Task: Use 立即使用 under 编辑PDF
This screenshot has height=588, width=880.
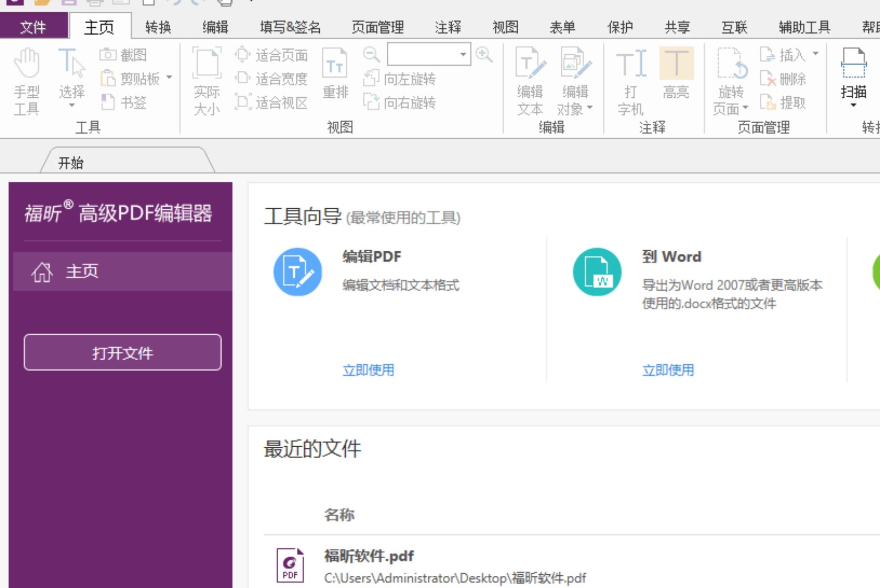Action: click(369, 370)
